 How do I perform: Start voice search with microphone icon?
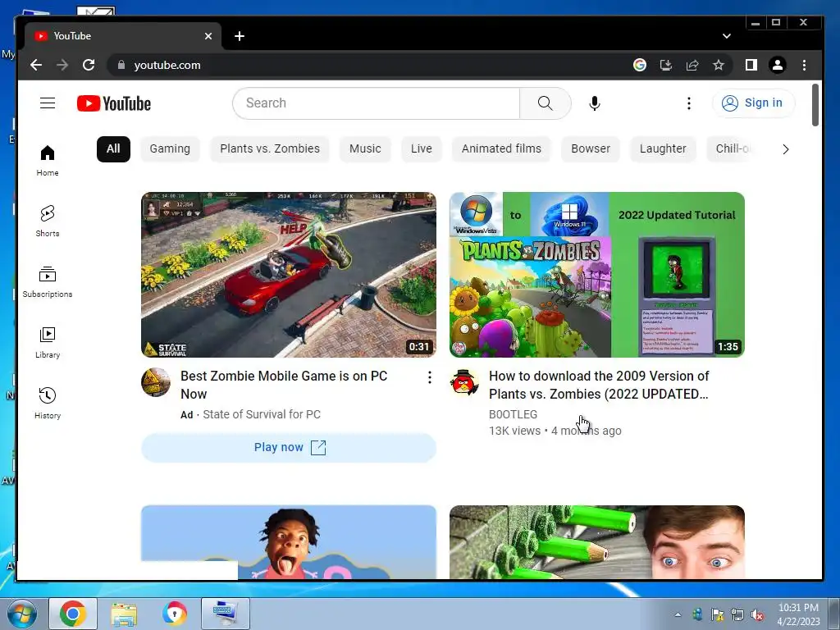coord(594,103)
